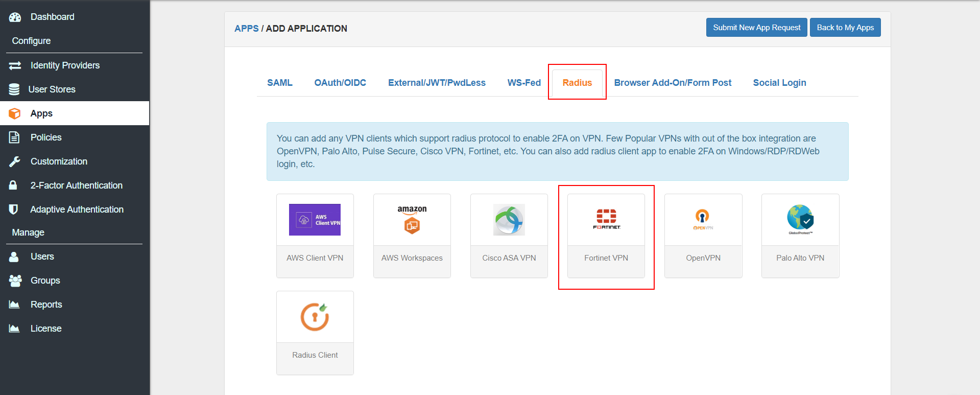Click the Manage section heading

(28, 233)
